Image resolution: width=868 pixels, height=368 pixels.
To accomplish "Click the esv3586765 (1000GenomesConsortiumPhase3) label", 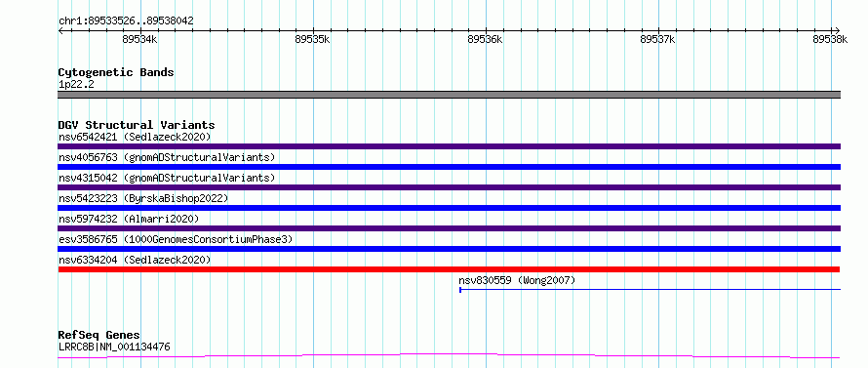I will (x=175, y=239).
